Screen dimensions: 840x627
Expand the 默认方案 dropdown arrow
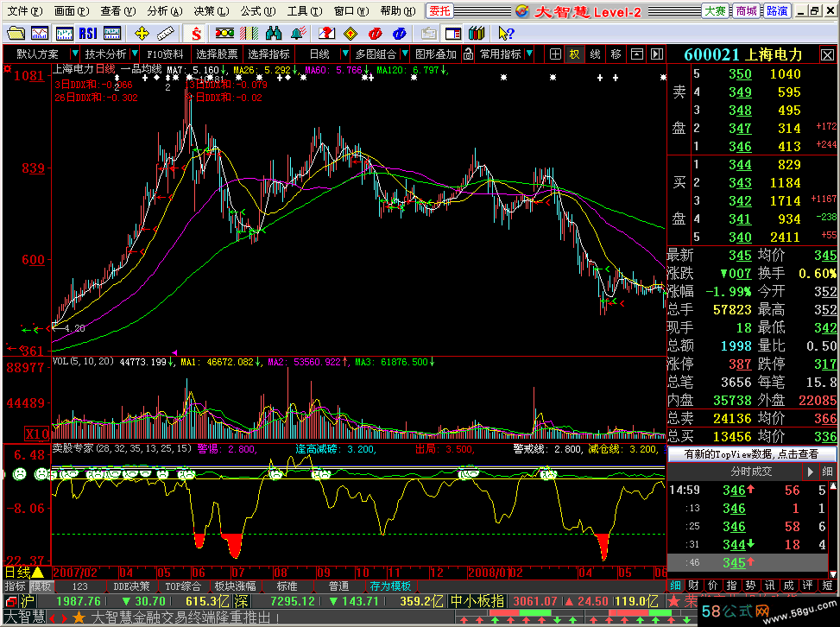pyautogui.click(x=75, y=54)
